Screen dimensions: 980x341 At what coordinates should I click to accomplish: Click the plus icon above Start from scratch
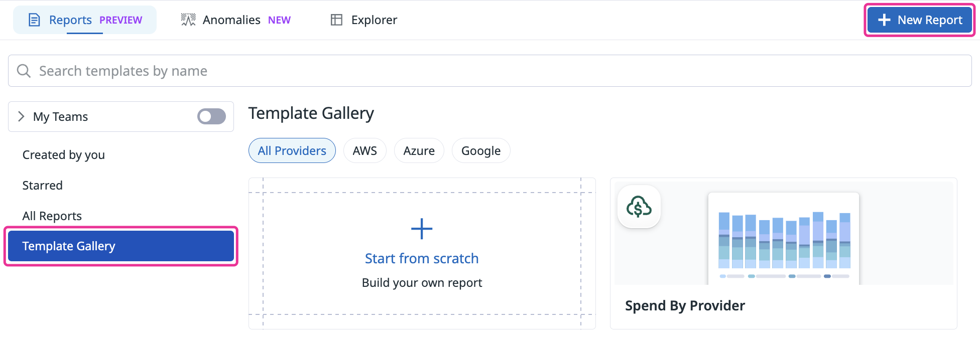(x=422, y=229)
